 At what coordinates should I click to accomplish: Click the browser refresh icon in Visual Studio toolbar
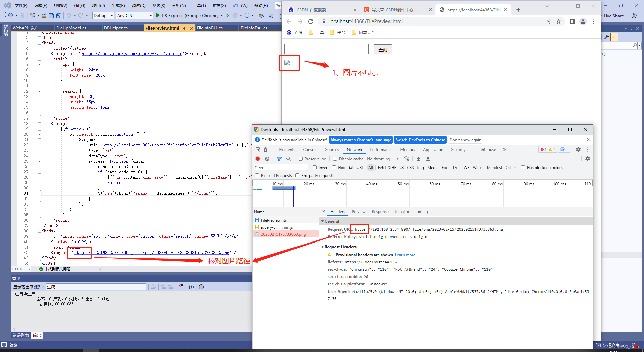[247, 15]
